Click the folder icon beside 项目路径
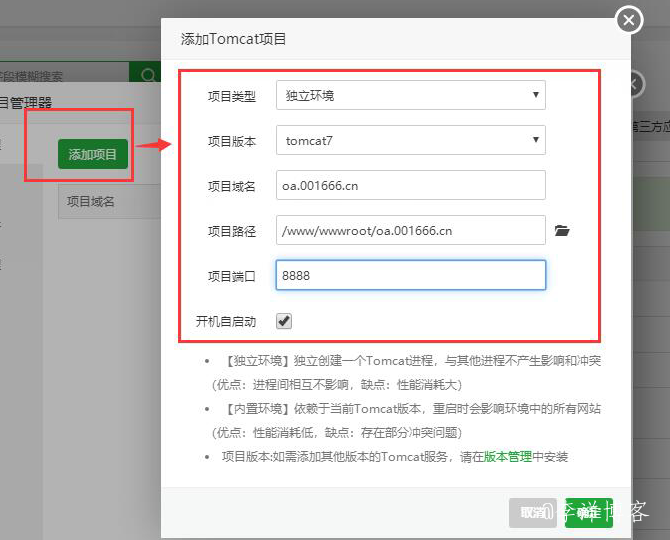 [x=562, y=231]
